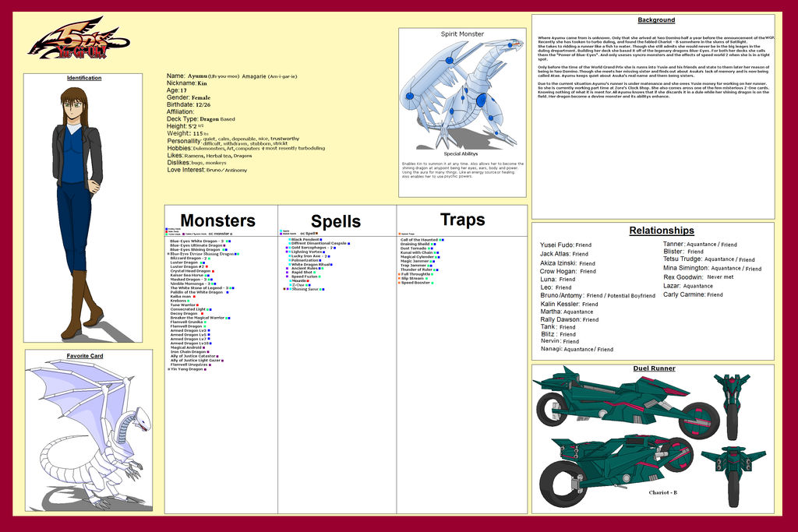Click Black Pendent spell entry

[x=307, y=240]
